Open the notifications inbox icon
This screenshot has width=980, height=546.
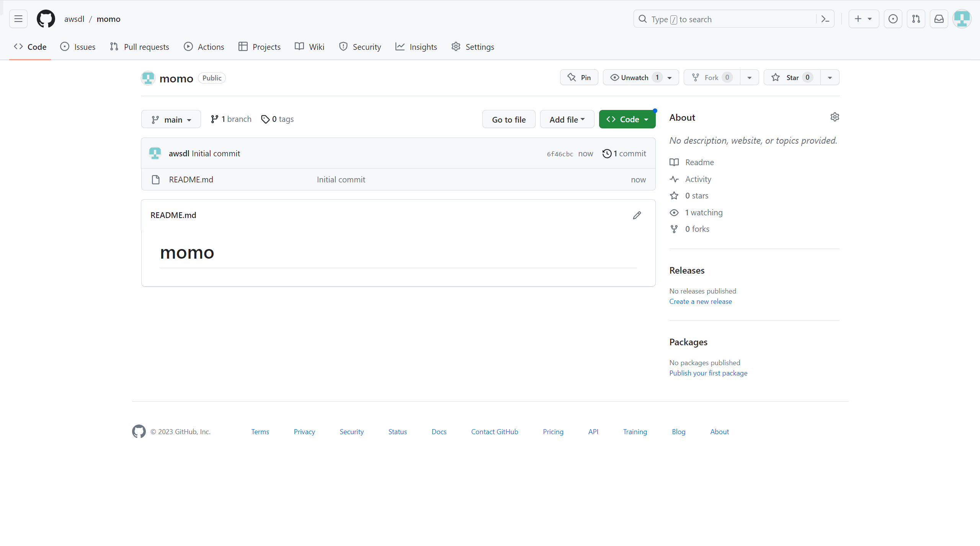pos(939,19)
